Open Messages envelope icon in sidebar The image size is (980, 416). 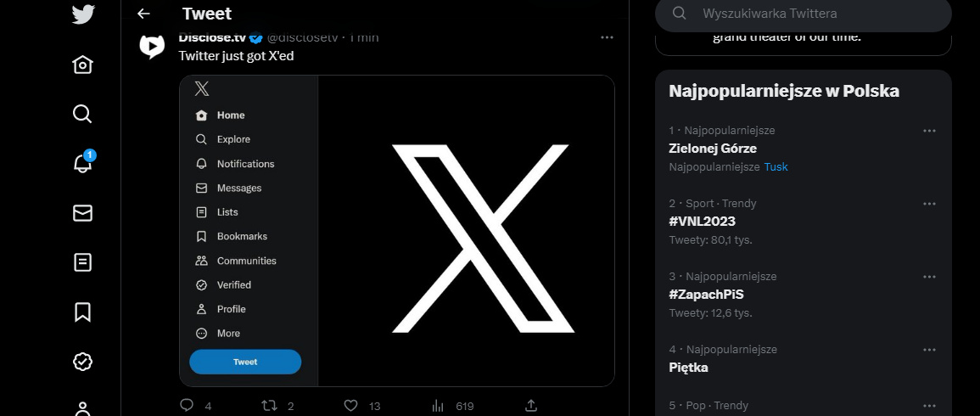pos(82,213)
